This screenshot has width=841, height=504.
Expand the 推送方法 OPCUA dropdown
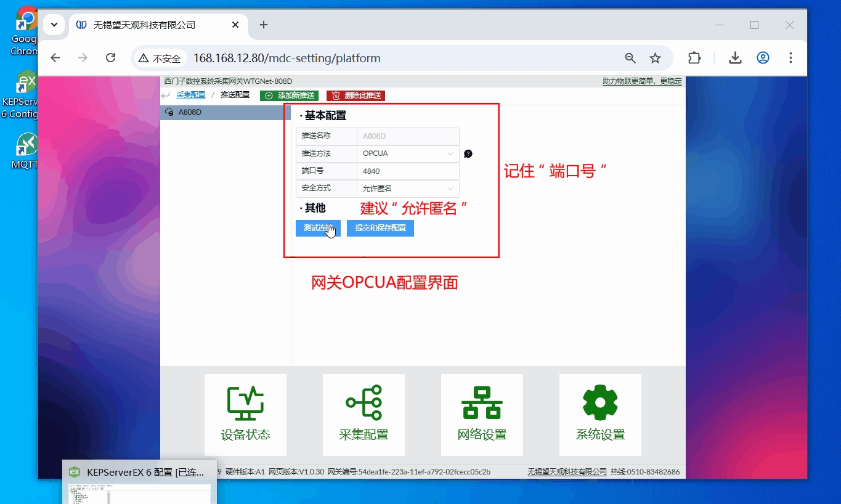click(408, 153)
